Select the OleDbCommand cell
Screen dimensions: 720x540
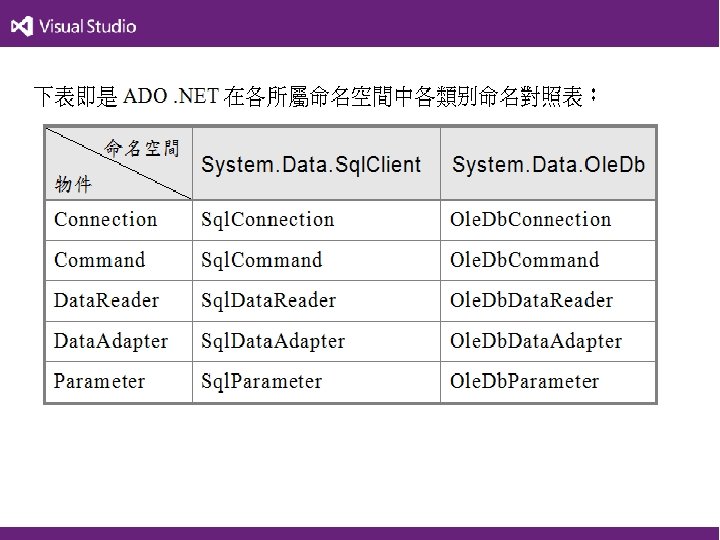point(524,260)
